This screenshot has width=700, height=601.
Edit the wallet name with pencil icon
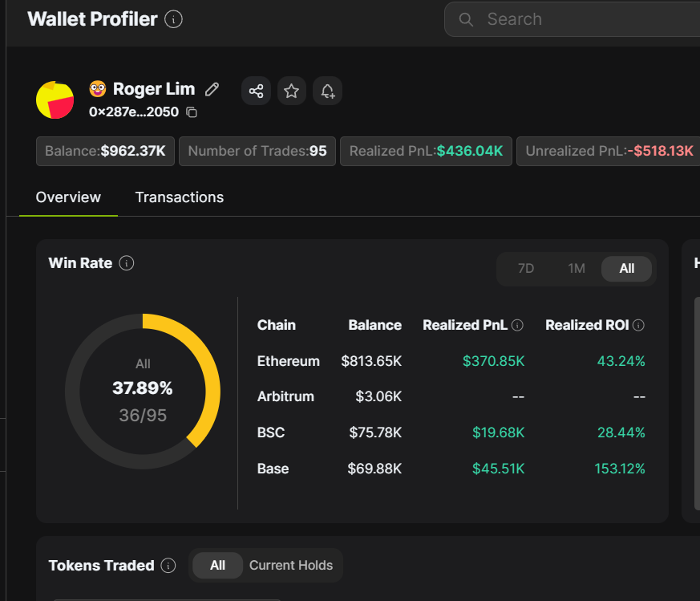pyautogui.click(x=212, y=89)
